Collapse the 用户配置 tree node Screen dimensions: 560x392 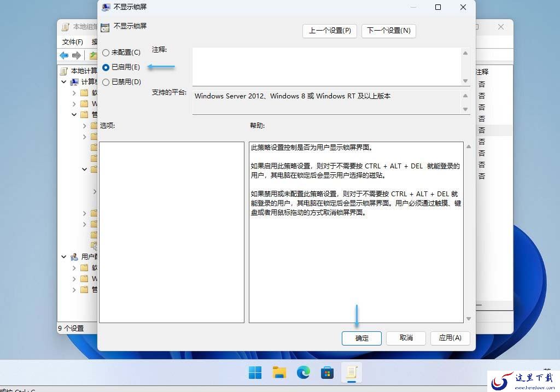(x=63, y=257)
